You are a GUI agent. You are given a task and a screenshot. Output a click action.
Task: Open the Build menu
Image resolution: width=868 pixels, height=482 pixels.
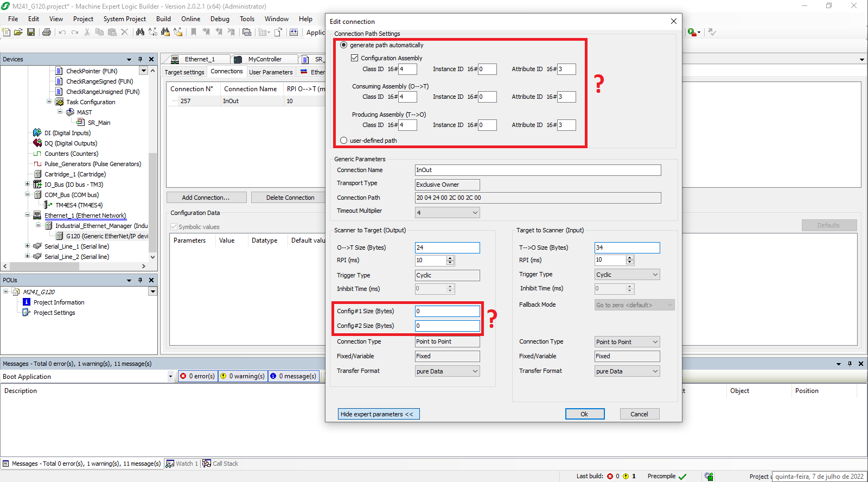(163, 19)
